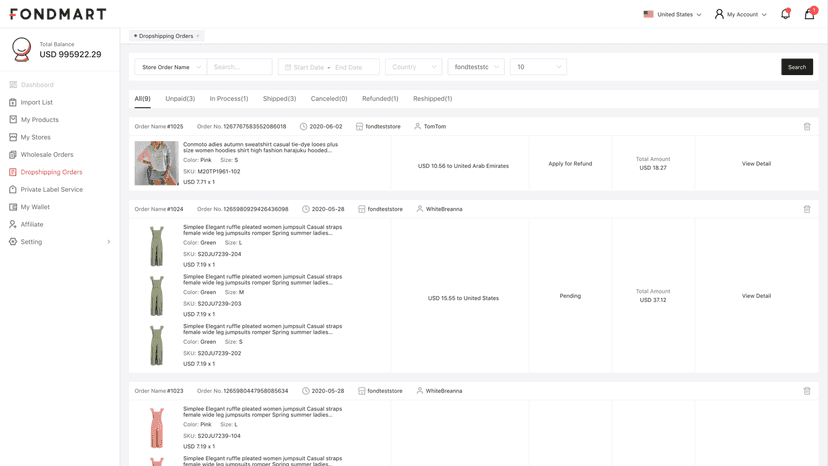Screen dimensions: 828x466
Task: Click the My Account user icon
Action: click(719, 14)
